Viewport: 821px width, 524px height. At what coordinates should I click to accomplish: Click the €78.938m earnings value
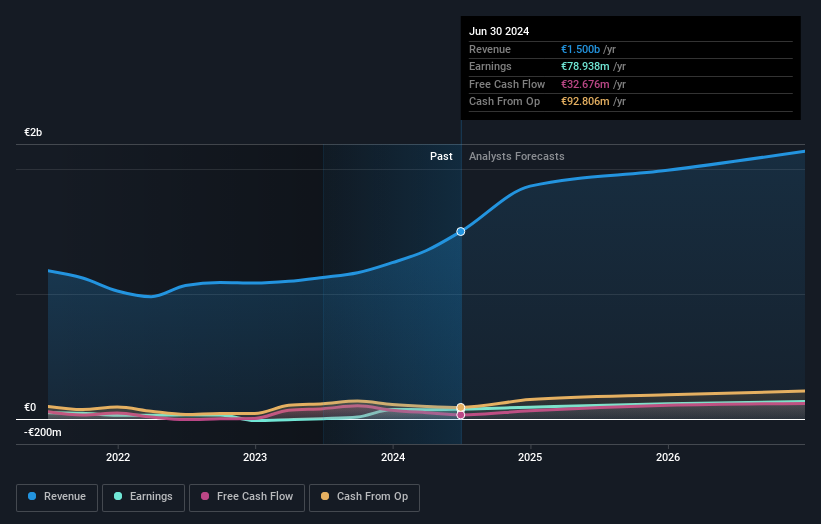tap(585, 66)
